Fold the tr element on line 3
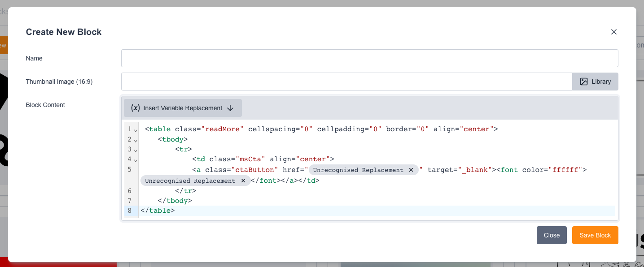This screenshot has height=267, width=644. (136, 151)
